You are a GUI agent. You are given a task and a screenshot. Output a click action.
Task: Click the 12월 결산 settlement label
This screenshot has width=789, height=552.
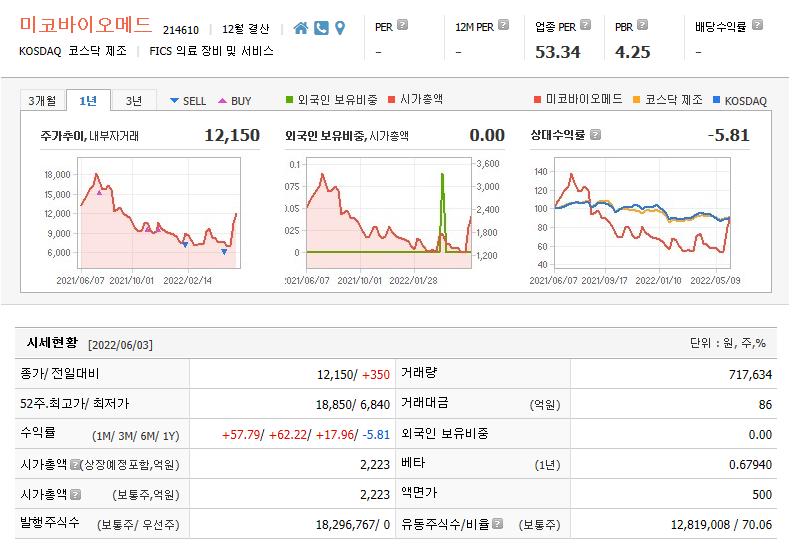[246, 29]
